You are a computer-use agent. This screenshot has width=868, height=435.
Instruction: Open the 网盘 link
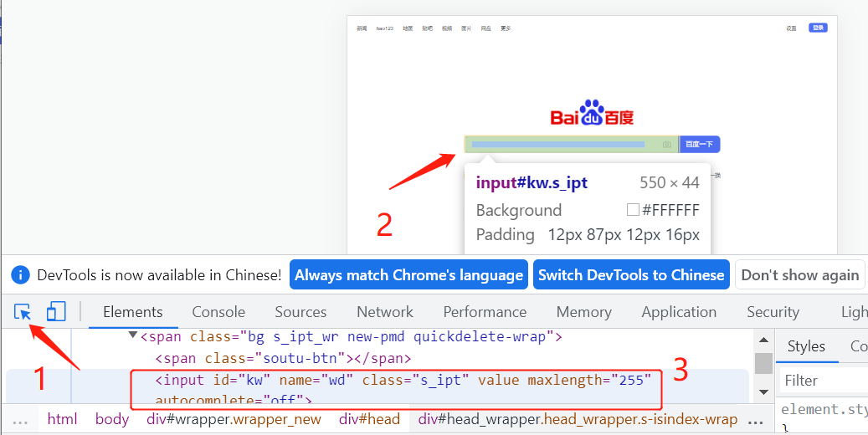pos(486,28)
